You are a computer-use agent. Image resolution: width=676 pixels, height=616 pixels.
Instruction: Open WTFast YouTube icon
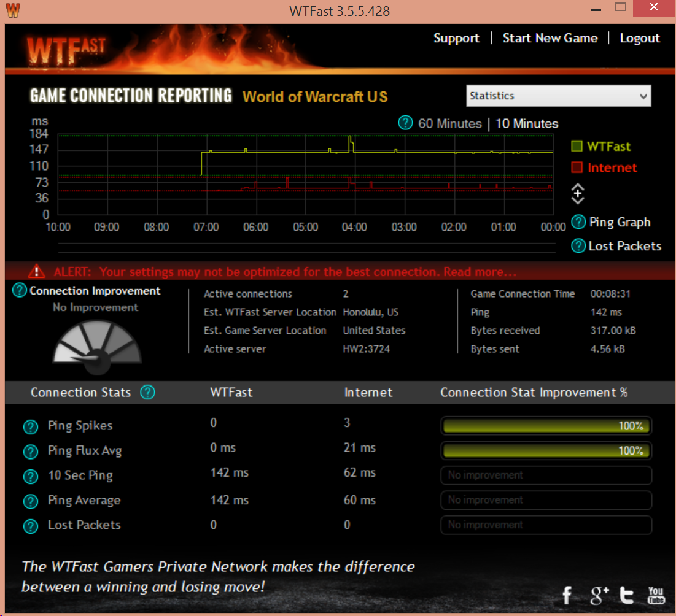coord(656,595)
